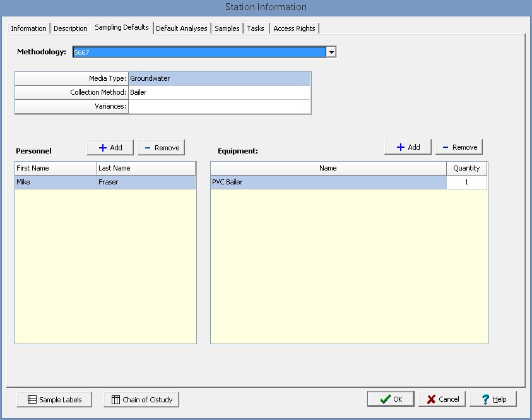Open the Tasks tab
This screenshot has width=532, height=420.
256,28
